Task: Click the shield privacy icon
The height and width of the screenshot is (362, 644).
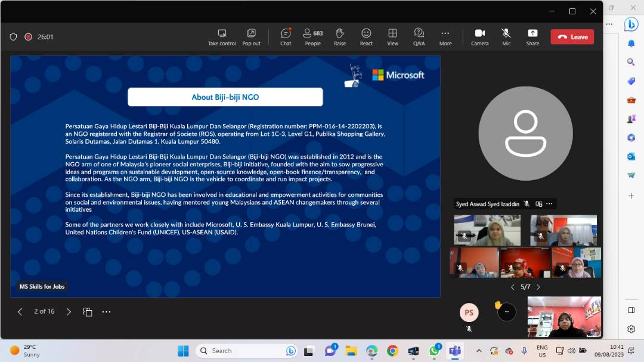Action: point(13,37)
